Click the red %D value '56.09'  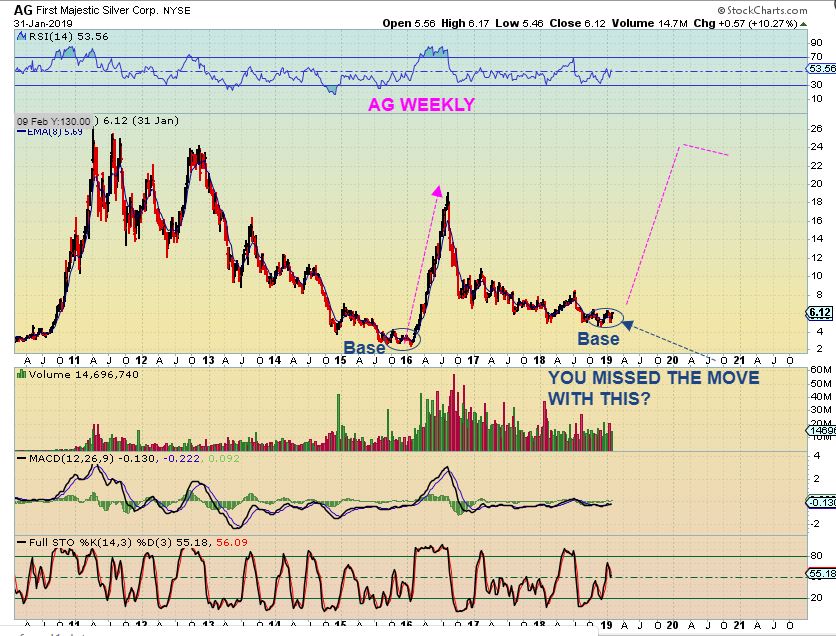pos(232,542)
